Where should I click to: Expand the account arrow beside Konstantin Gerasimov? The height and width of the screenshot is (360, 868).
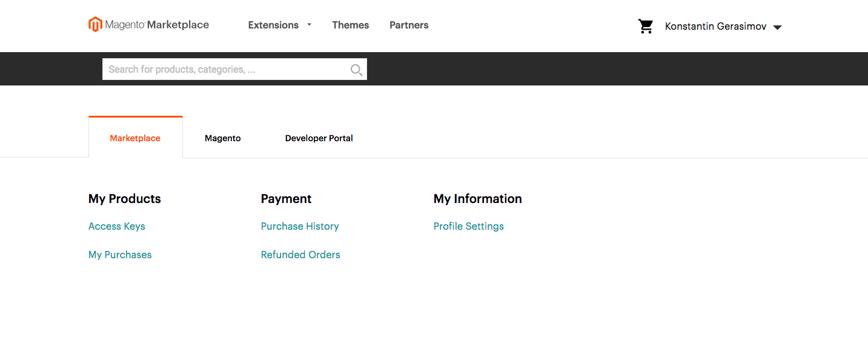coord(778,27)
